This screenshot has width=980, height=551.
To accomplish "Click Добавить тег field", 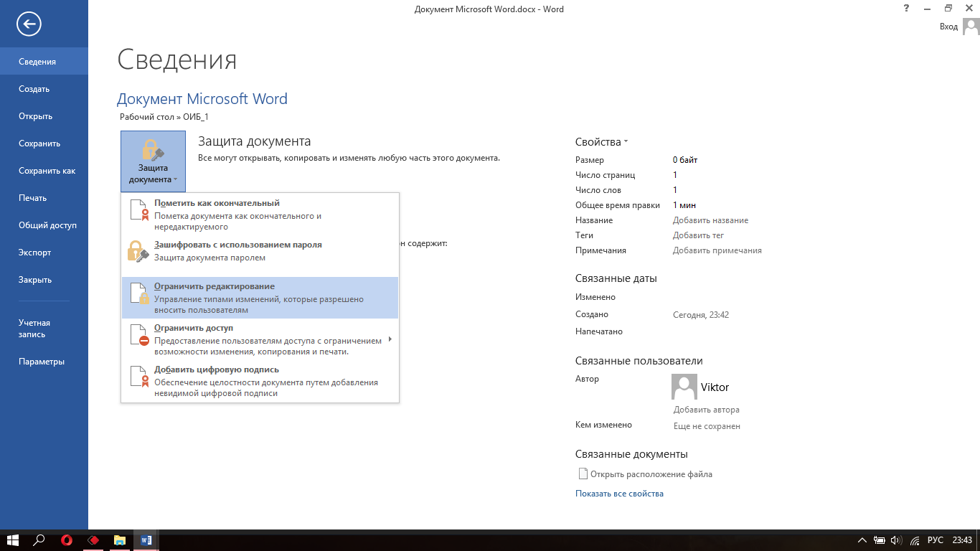I will click(698, 235).
